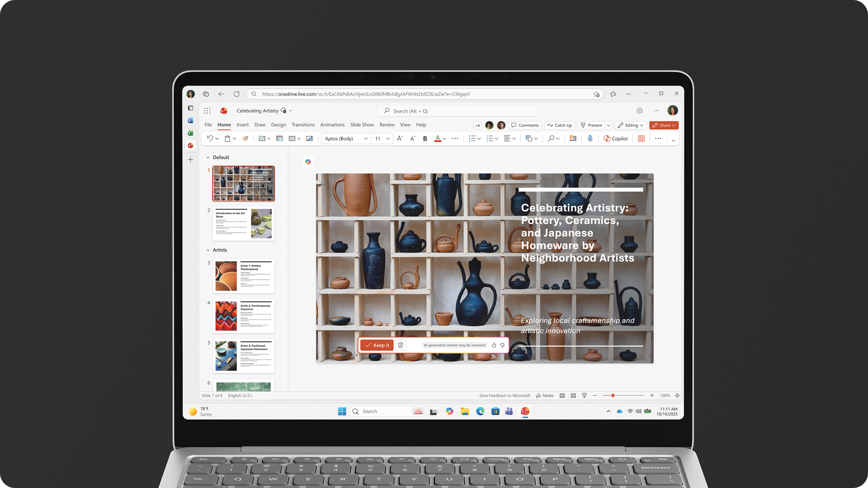Screen dimensions: 868x488
Task: Click thumbs up on AI-generated content
Action: pyautogui.click(x=494, y=345)
